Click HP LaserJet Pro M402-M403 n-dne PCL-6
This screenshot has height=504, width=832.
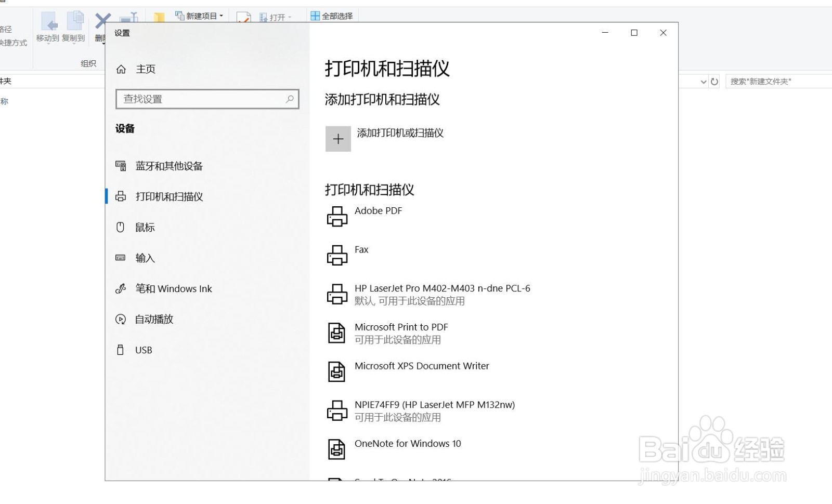443,288
